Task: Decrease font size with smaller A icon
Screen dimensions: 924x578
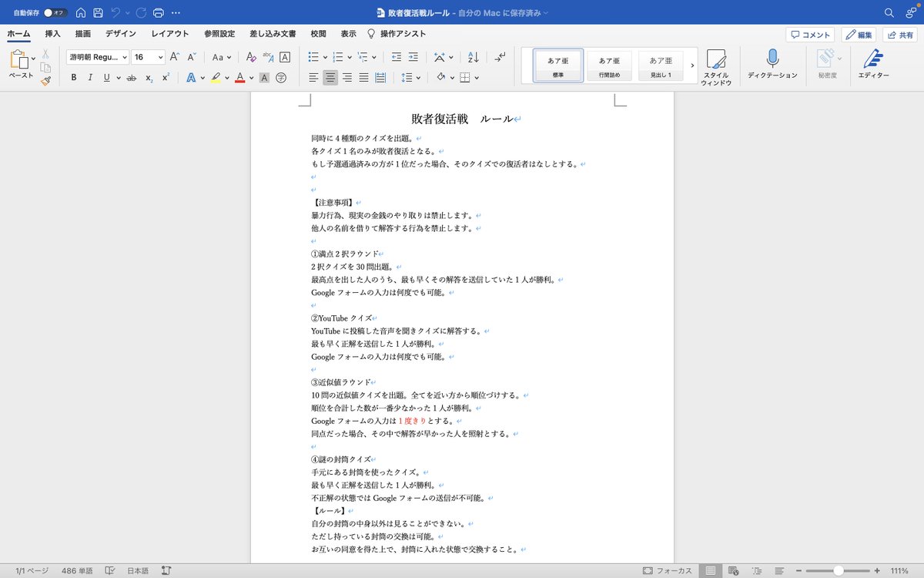Action: click(192, 57)
